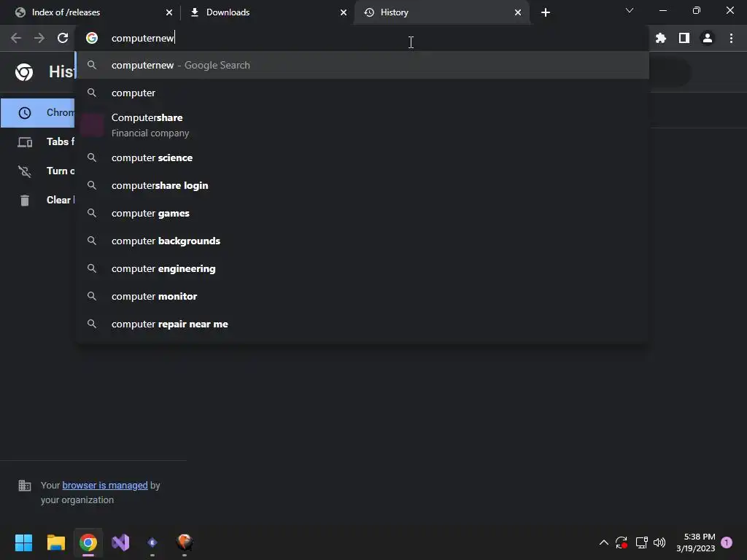The width and height of the screenshot is (747, 560).
Task: Pick 'computer repair near me' suggestion
Action: point(363,324)
